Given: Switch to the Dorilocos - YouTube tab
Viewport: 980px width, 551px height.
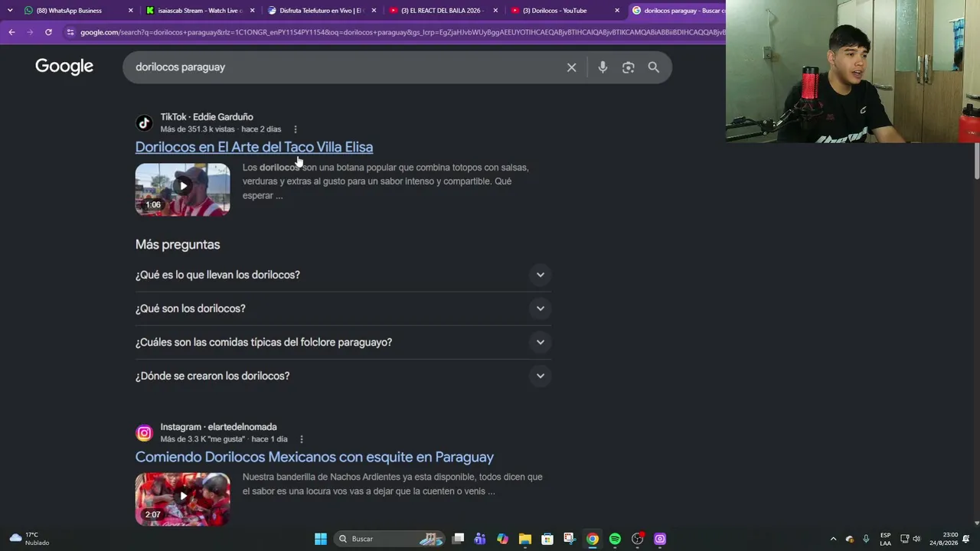Looking at the screenshot, I should 564,11.
